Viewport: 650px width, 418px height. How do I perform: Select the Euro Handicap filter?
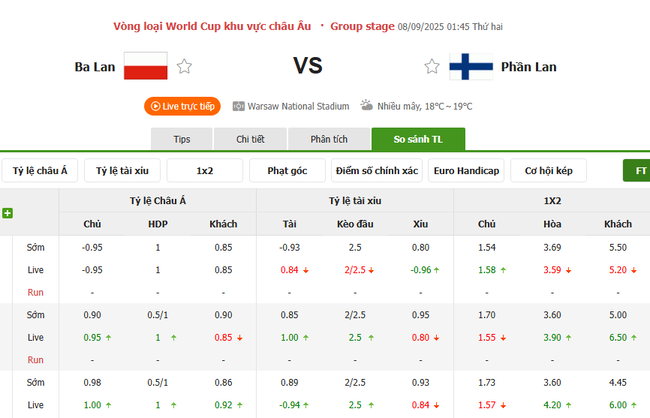pyautogui.click(x=465, y=171)
